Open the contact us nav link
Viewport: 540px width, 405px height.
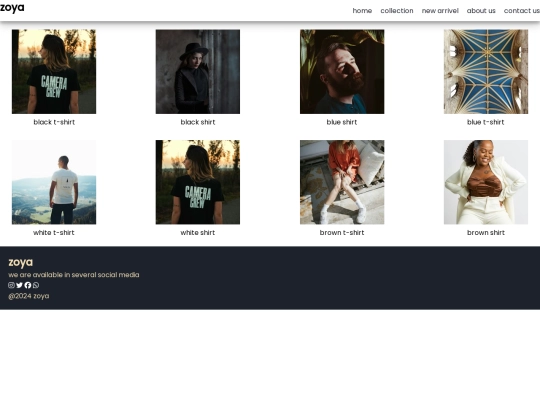[x=522, y=11]
